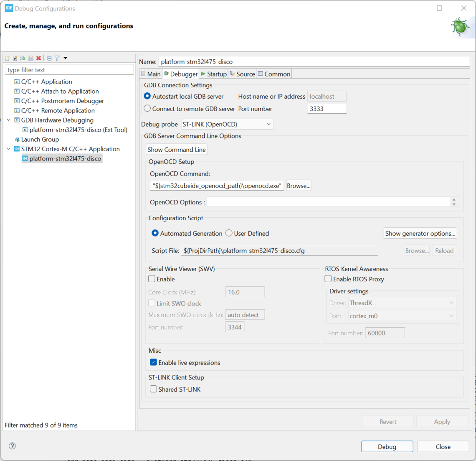Click the type filter text field
Image resolution: width=476 pixels, height=461 pixels.
pyautogui.click(x=69, y=70)
